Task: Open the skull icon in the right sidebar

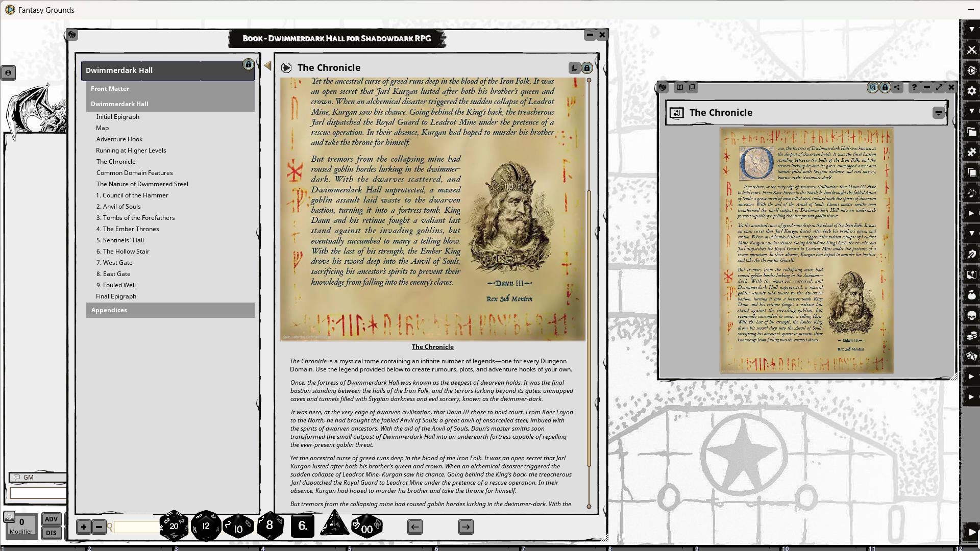Action: pyautogui.click(x=972, y=315)
